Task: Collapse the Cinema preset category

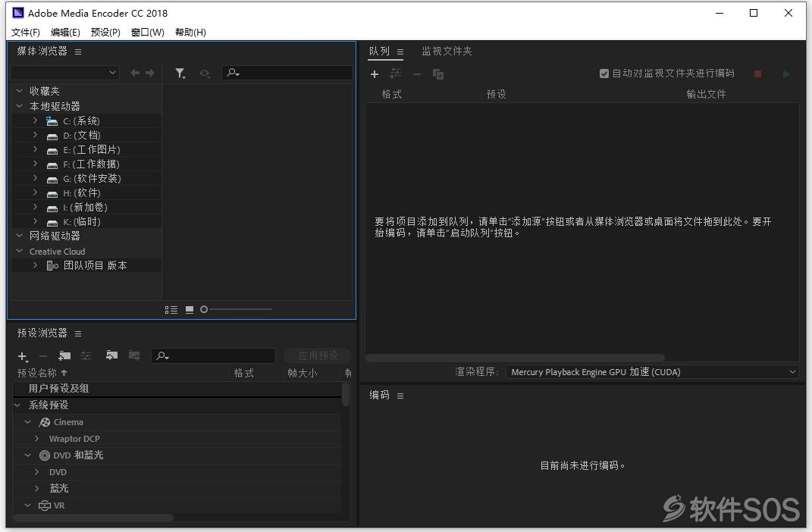Action: 28,422
